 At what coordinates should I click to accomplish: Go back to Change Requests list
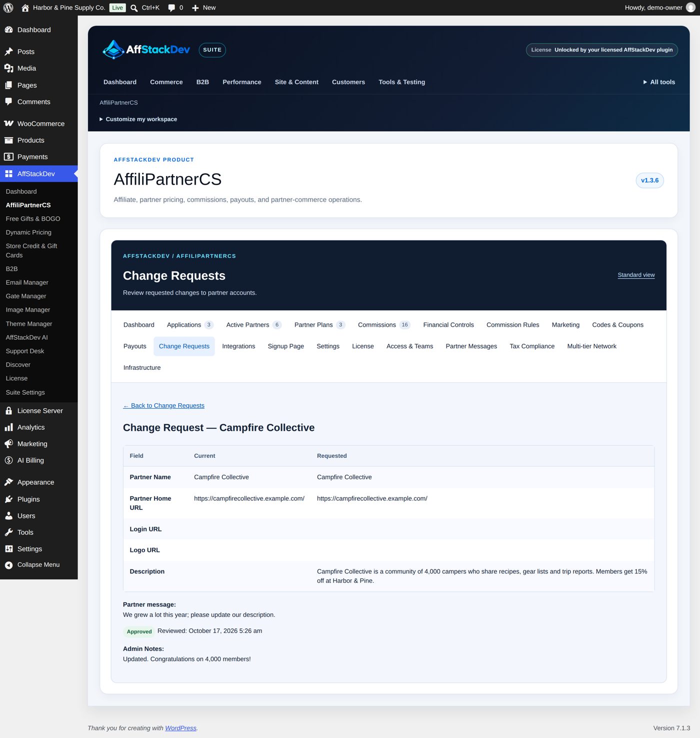[x=163, y=406]
